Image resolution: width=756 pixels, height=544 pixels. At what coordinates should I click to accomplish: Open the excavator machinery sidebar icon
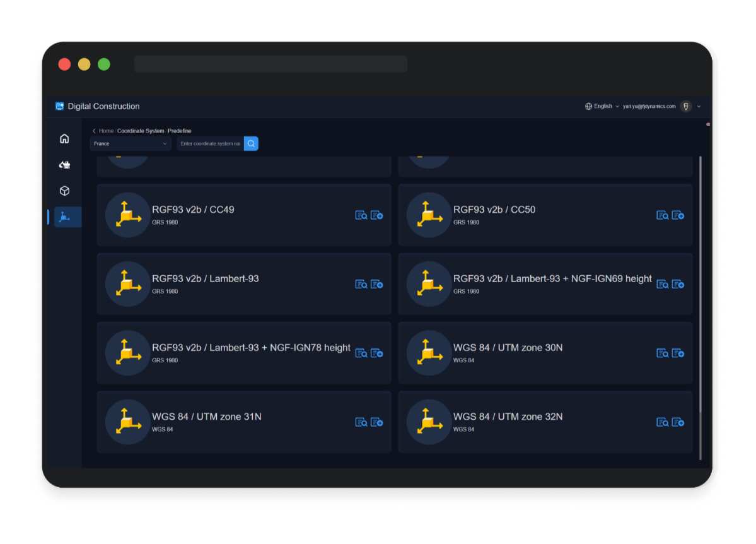64,165
